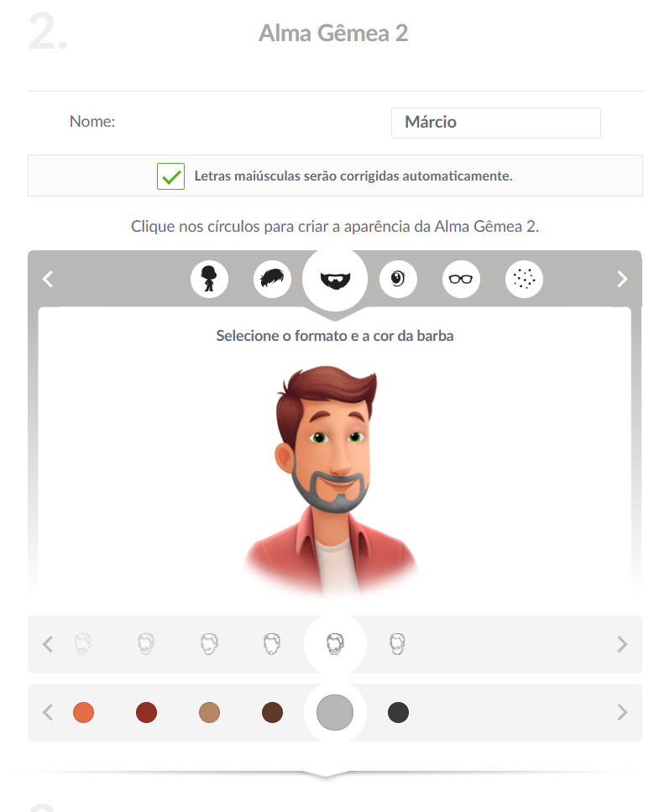This screenshot has height=812, width=654.
Task: Choose the last beard style option
Action: pos(397,644)
